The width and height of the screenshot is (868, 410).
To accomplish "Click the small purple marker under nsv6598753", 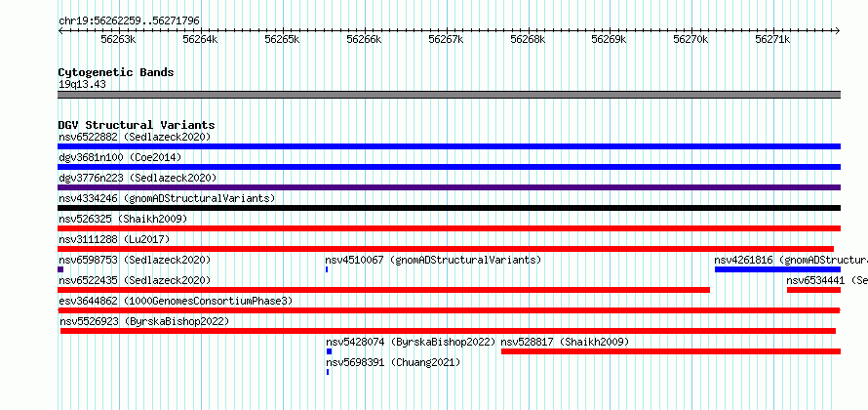I will [60, 269].
